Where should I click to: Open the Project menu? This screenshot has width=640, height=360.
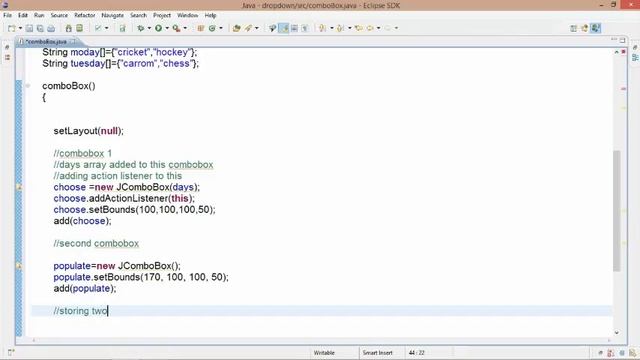click(162, 15)
